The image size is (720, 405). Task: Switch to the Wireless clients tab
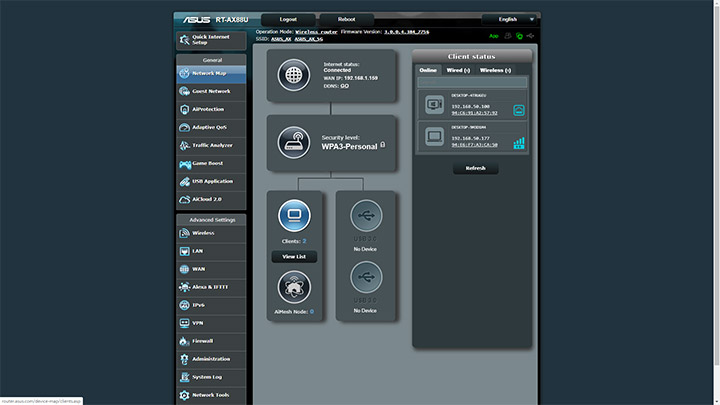[495, 70]
